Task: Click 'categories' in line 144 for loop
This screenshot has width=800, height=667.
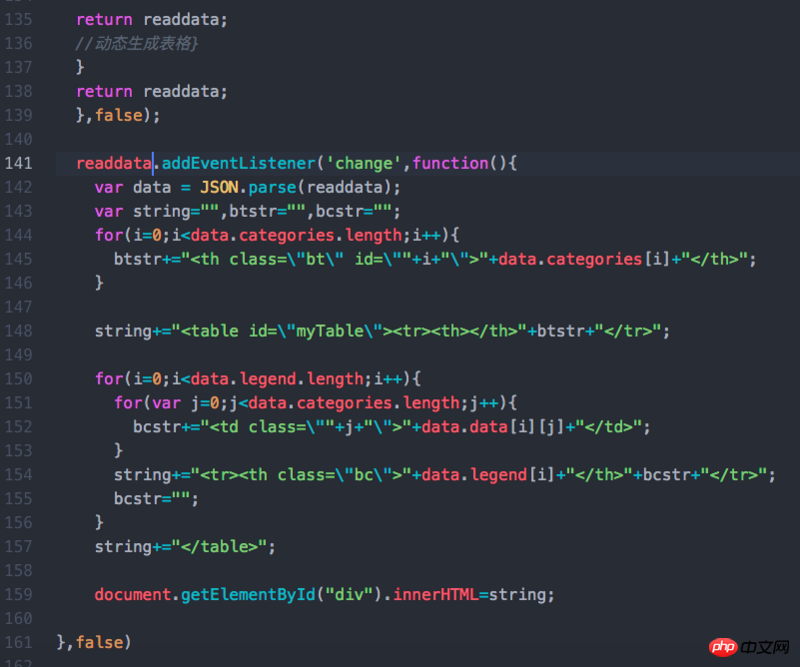Action: (x=287, y=235)
